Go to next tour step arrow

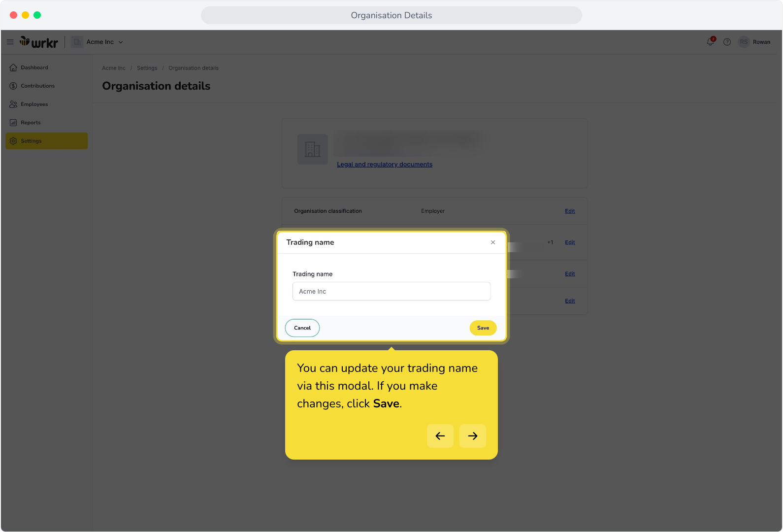click(473, 436)
